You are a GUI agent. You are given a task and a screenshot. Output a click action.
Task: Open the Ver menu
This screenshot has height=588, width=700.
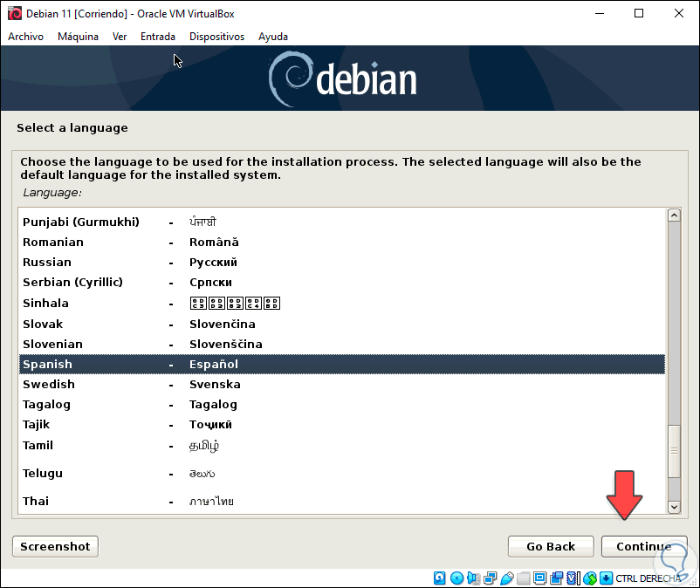(x=120, y=37)
